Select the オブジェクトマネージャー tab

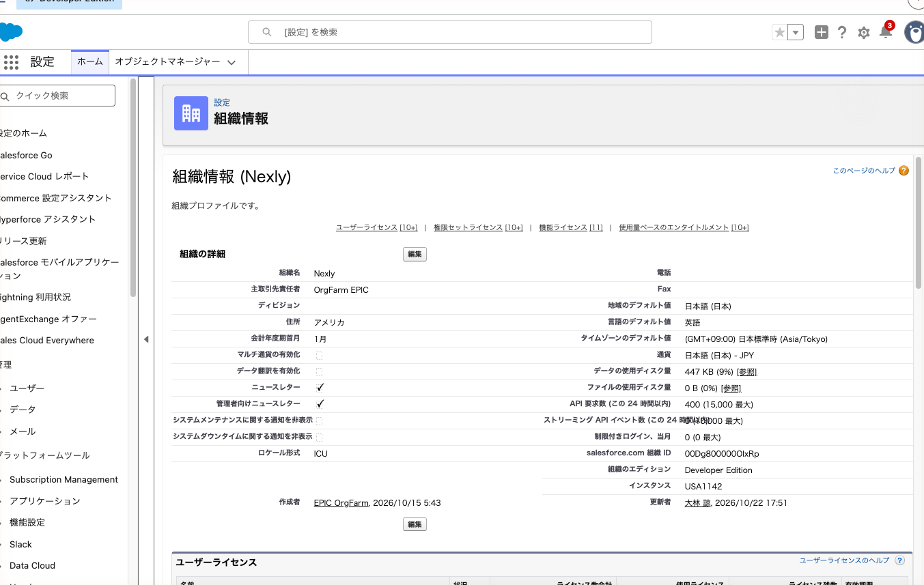tap(167, 62)
